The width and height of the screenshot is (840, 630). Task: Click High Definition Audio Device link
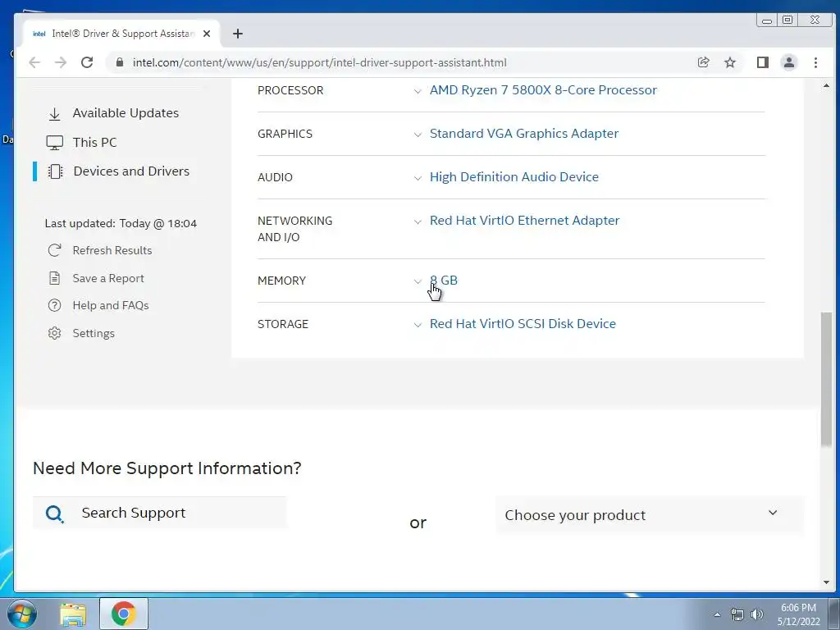514,177
